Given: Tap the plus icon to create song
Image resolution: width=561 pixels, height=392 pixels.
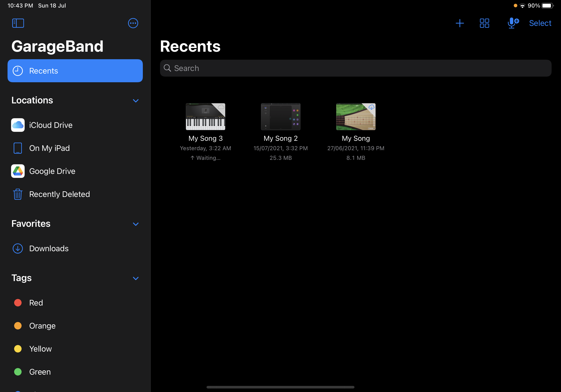Looking at the screenshot, I should [x=460, y=23].
